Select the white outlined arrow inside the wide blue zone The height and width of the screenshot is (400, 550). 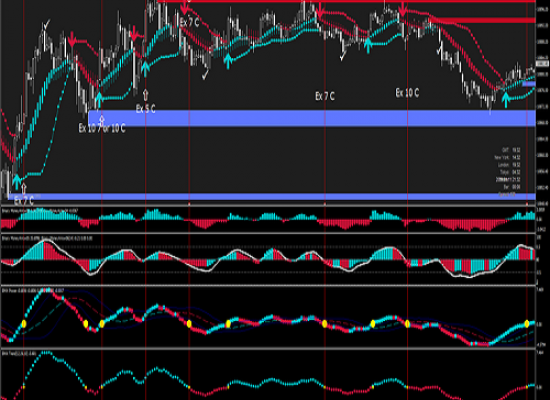pos(102,120)
